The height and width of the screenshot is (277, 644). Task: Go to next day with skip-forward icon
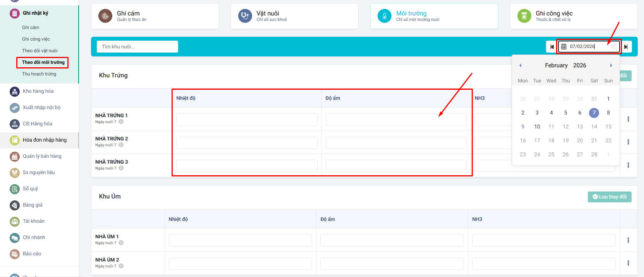(x=626, y=47)
